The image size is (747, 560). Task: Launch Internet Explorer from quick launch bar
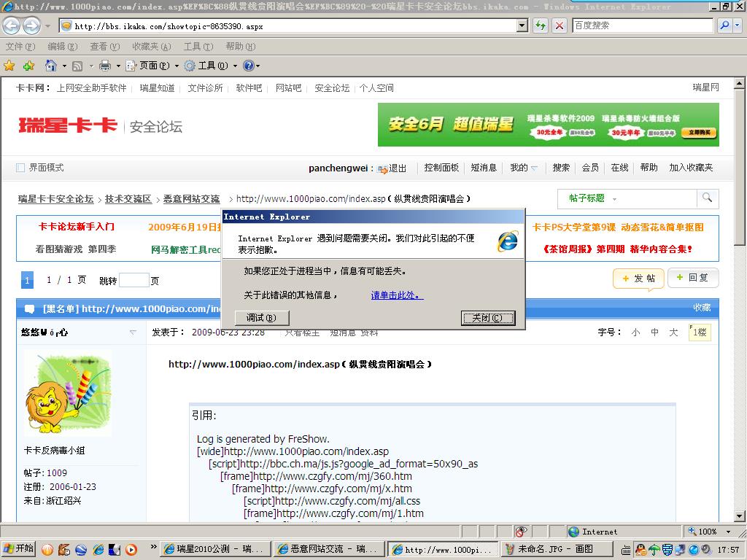pyautogui.click(x=98, y=550)
